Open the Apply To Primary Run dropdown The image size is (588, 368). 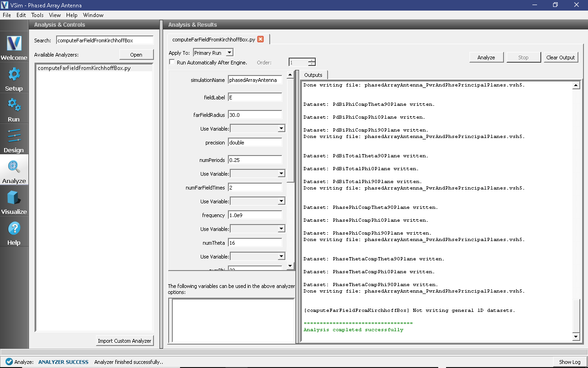coord(213,53)
